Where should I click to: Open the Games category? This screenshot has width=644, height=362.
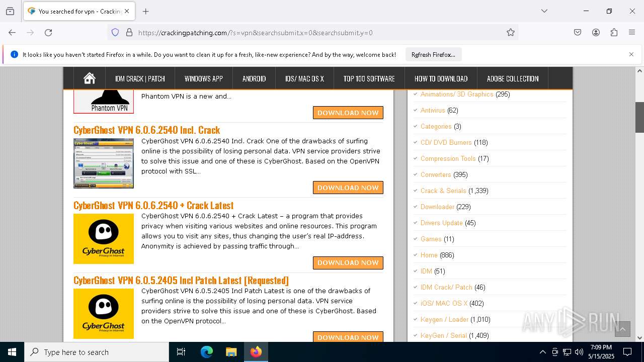(x=431, y=239)
